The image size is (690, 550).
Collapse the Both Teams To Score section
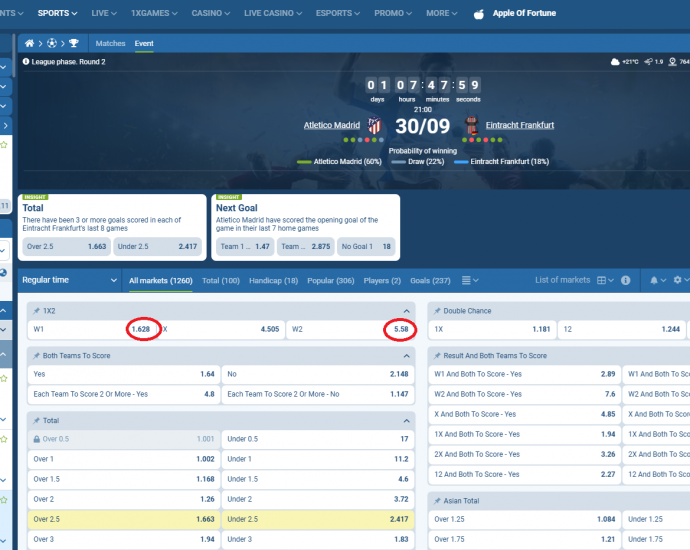406,356
